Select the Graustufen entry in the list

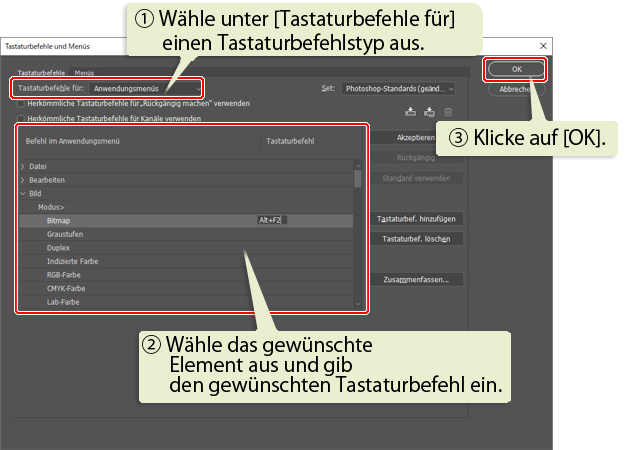[66, 233]
